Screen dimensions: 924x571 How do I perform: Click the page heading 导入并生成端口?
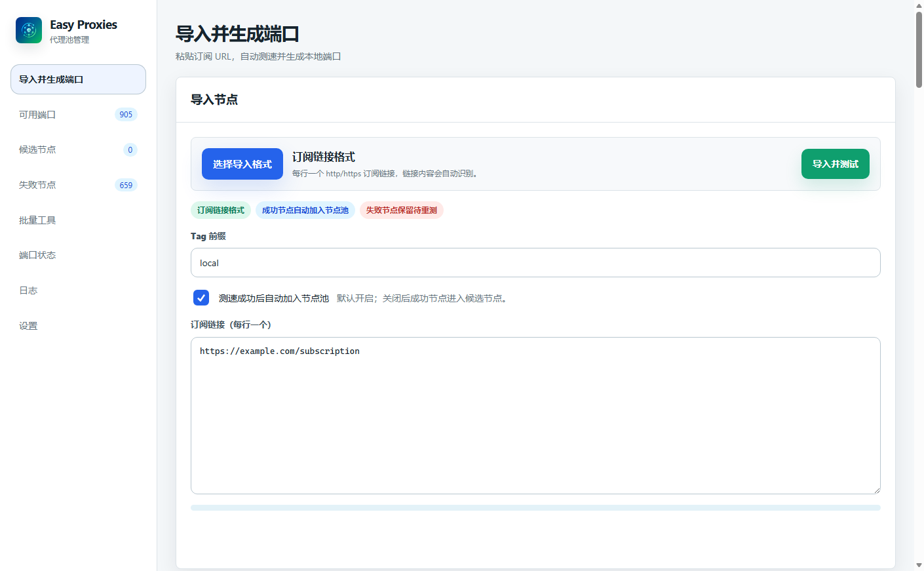click(237, 34)
